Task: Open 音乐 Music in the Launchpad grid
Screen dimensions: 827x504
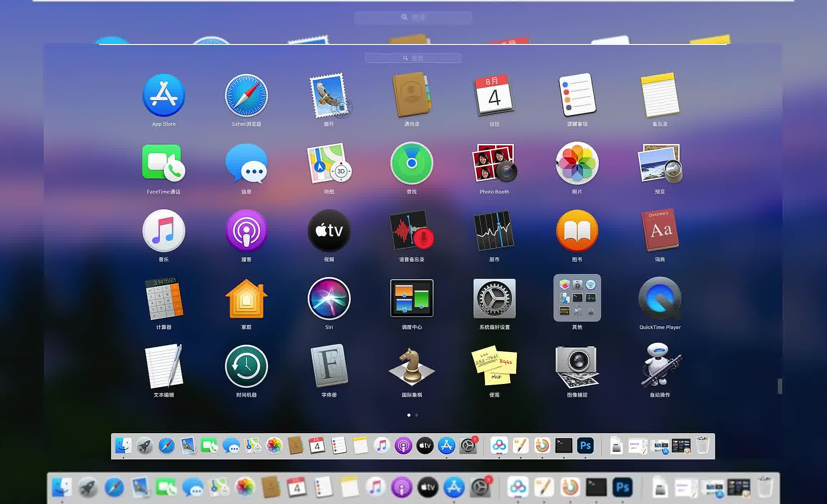Action: (x=164, y=231)
